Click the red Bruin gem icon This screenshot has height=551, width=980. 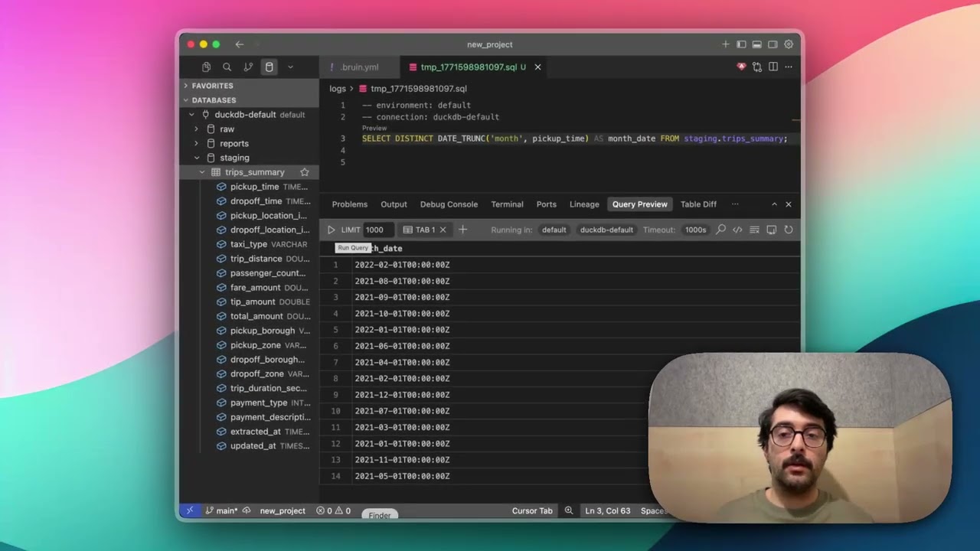[740, 67]
